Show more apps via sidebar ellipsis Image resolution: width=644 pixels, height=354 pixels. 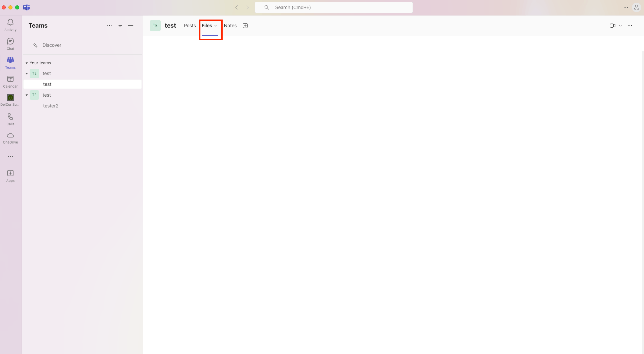coord(10,157)
